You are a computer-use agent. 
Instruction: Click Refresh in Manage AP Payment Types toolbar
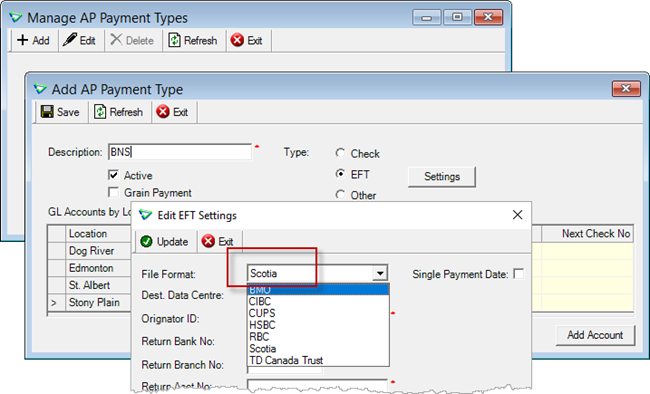pyautogui.click(x=193, y=41)
